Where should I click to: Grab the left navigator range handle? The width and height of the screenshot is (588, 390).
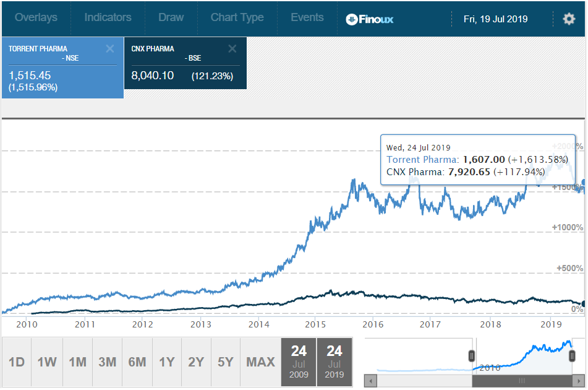[x=472, y=356]
